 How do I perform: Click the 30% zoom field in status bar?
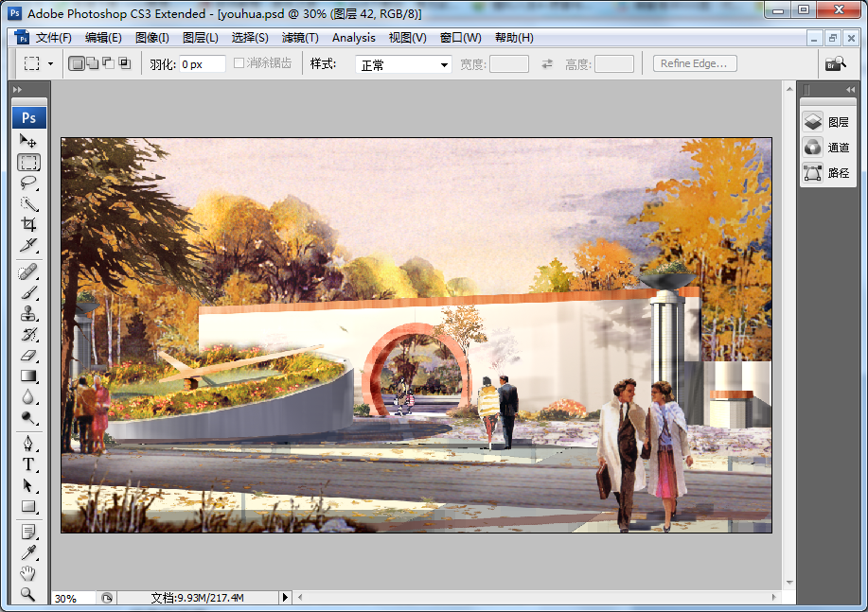[73, 598]
